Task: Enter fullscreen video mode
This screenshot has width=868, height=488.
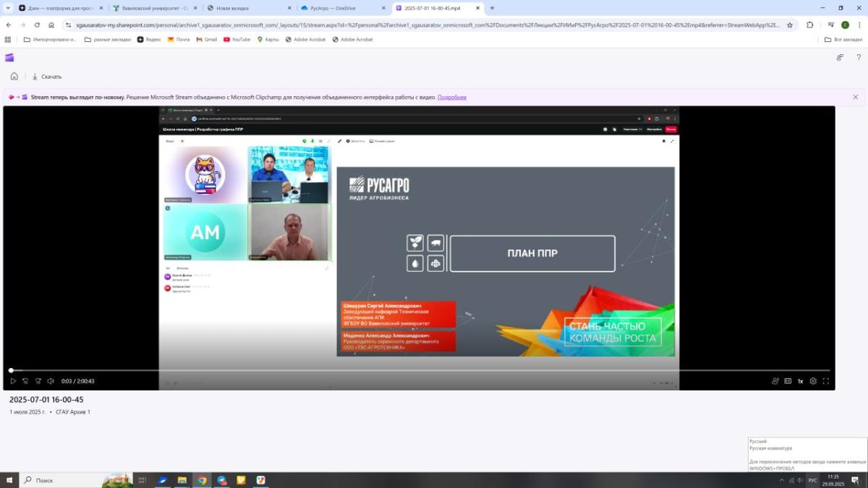Action: click(x=825, y=381)
